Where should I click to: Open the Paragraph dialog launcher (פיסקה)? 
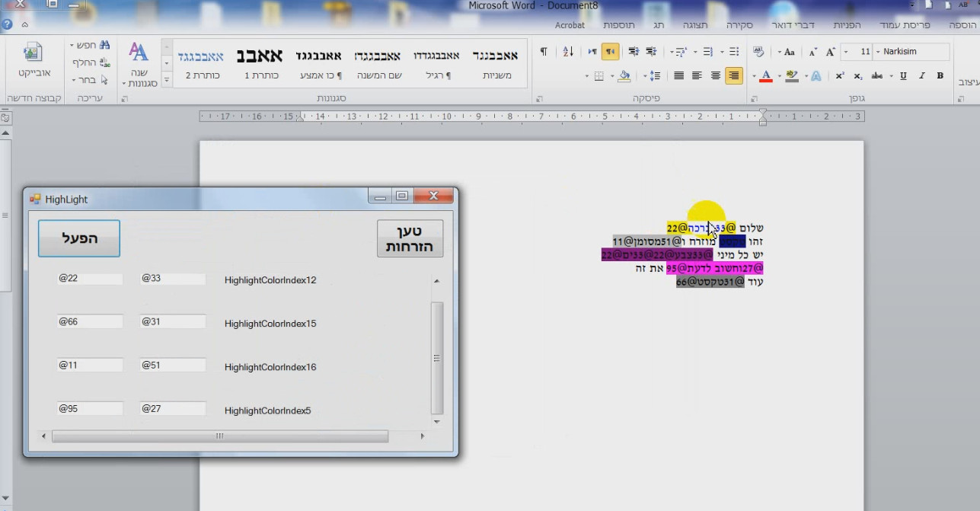click(540, 99)
